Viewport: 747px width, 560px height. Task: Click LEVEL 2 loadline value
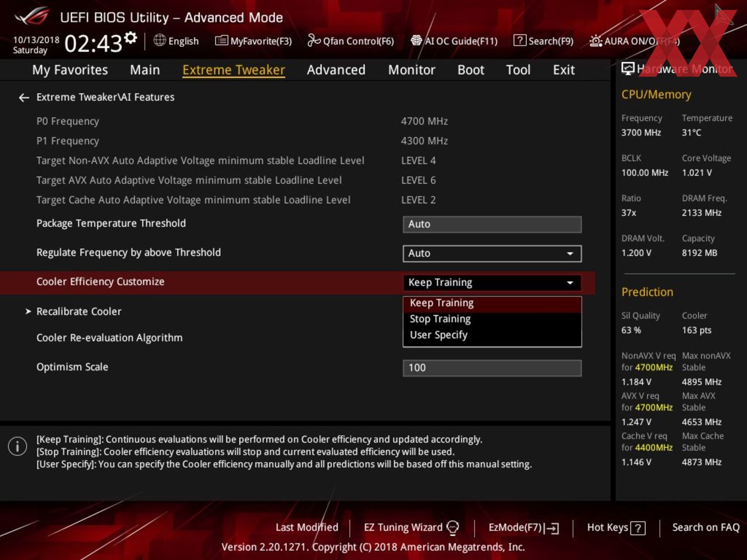(x=419, y=200)
